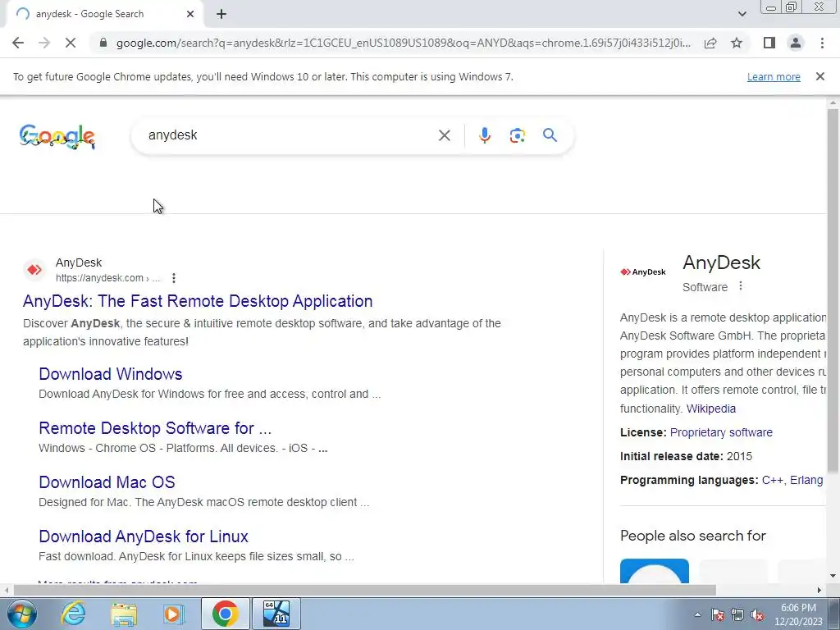Open the new tab plus button
This screenshot has width=840, height=630.
[221, 14]
